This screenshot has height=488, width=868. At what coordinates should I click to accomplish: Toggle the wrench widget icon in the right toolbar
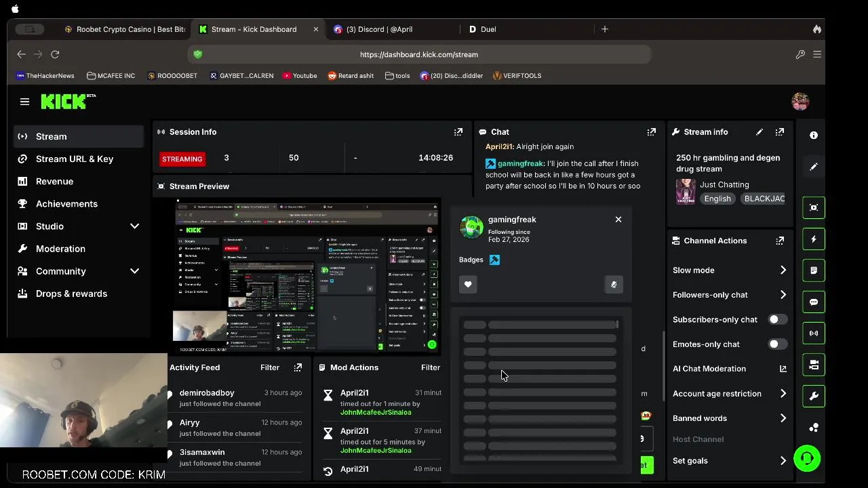[814, 396]
